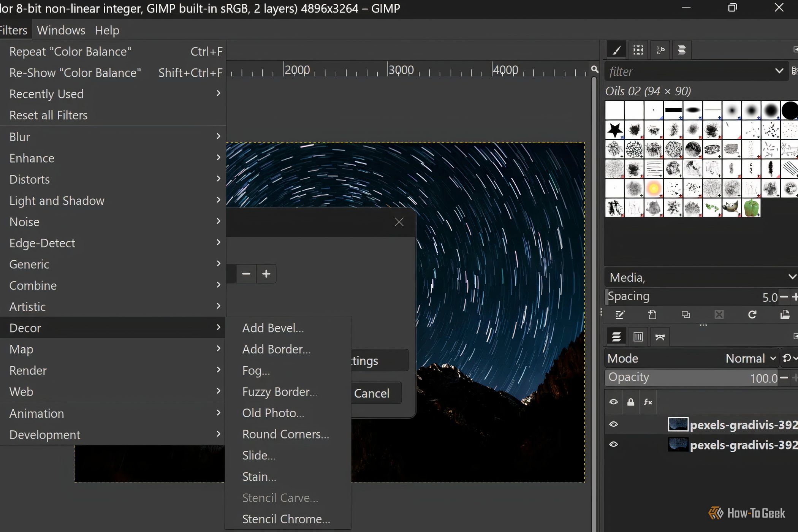The image size is (798, 532).
Task: Expand the Recently Used submenu
Action: 113,93
